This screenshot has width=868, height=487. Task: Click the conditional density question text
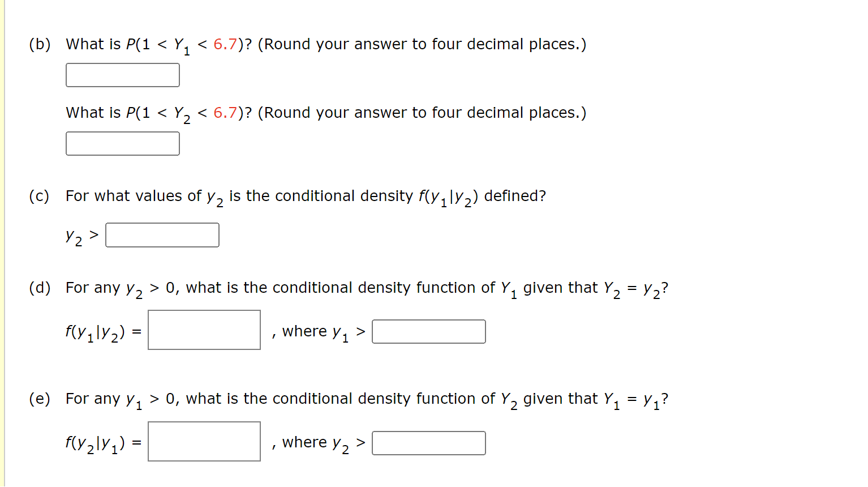[x=306, y=195]
